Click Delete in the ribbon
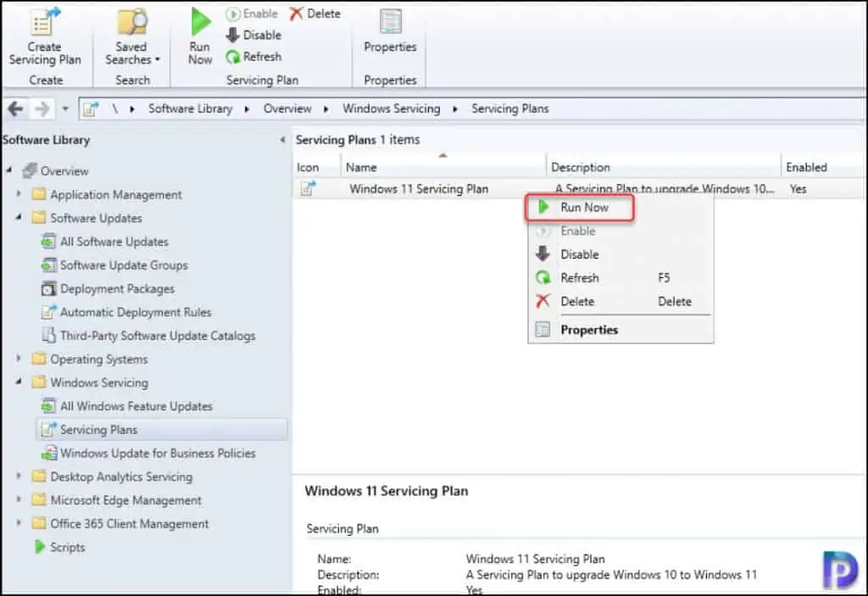Viewport: 868px width, 596px height. coord(315,14)
